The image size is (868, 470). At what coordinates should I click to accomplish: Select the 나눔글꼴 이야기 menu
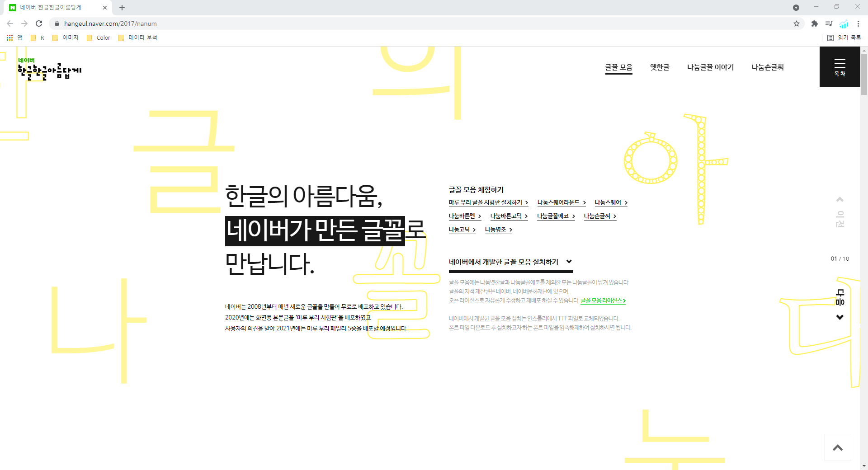pyautogui.click(x=710, y=67)
